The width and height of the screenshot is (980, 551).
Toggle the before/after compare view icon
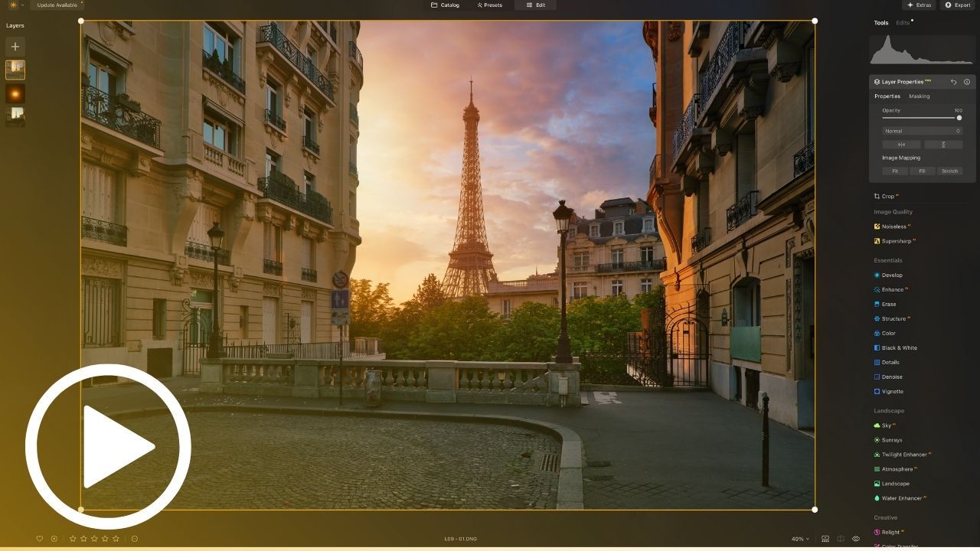[x=841, y=539]
